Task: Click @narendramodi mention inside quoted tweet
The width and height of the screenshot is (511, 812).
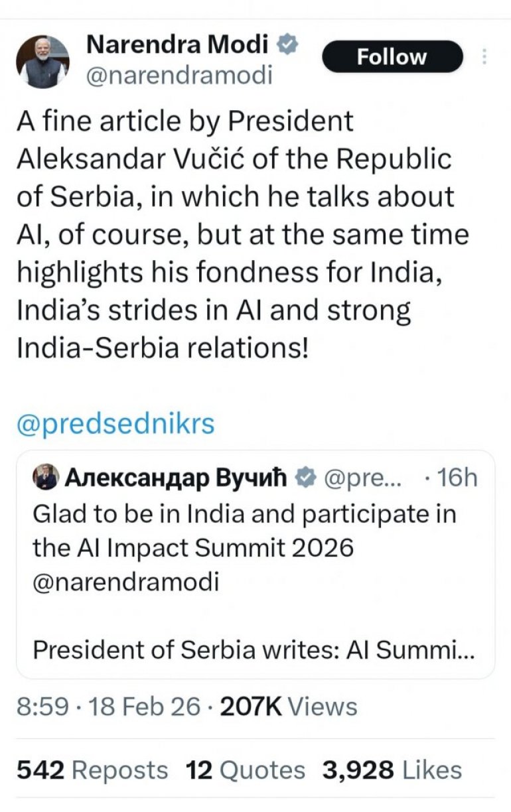Action: 125,582
